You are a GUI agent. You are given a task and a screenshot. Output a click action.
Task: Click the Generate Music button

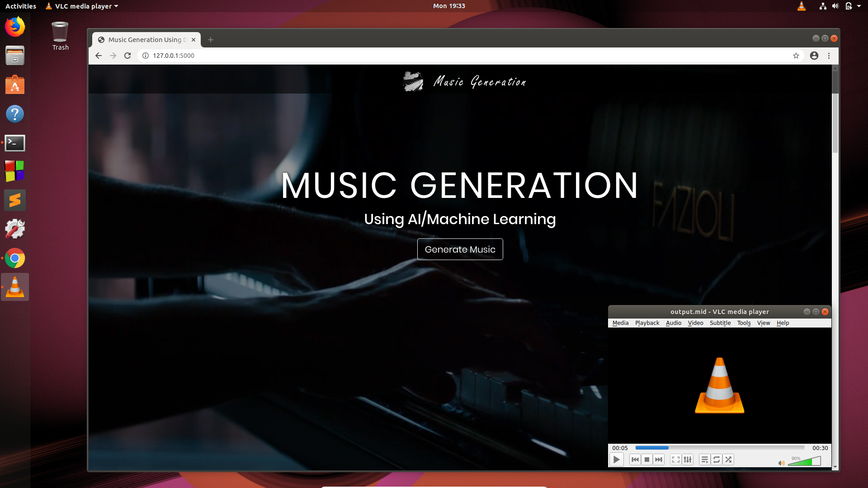(460, 249)
